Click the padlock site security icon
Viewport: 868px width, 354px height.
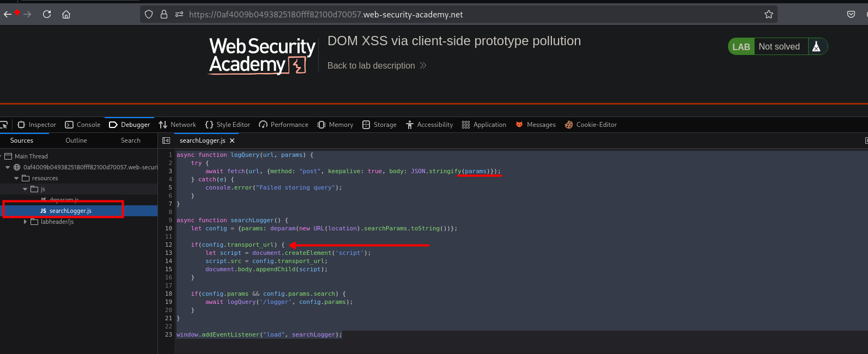point(164,14)
